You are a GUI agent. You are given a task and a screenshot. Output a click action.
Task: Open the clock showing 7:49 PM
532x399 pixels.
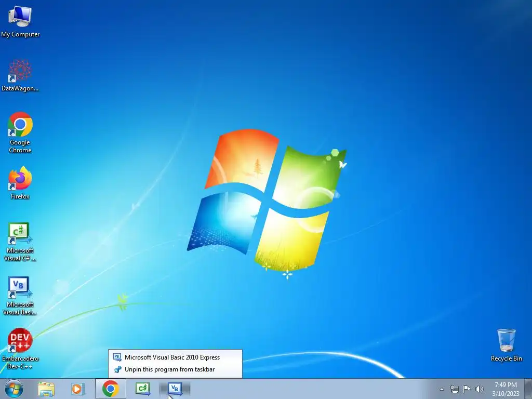[x=506, y=389]
